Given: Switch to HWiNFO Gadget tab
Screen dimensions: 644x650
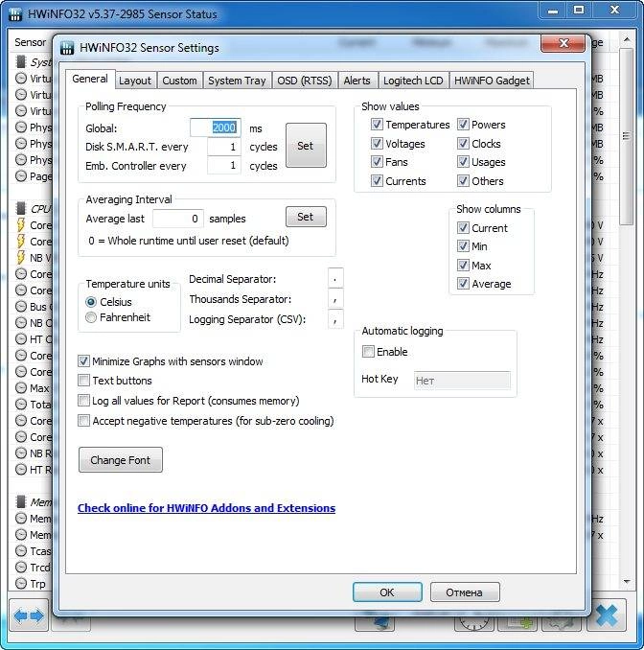Looking at the screenshot, I should [492, 81].
